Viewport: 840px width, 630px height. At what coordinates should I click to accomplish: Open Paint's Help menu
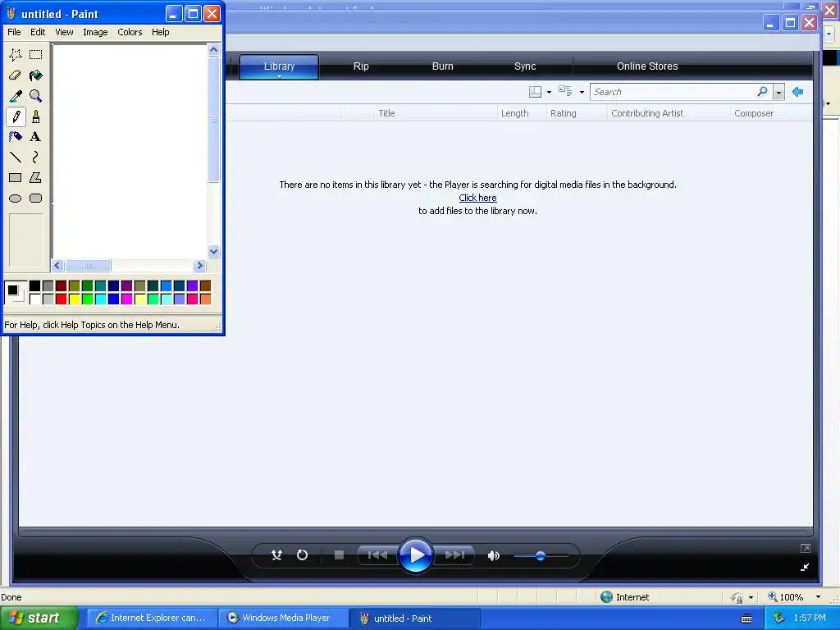tap(160, 32)
